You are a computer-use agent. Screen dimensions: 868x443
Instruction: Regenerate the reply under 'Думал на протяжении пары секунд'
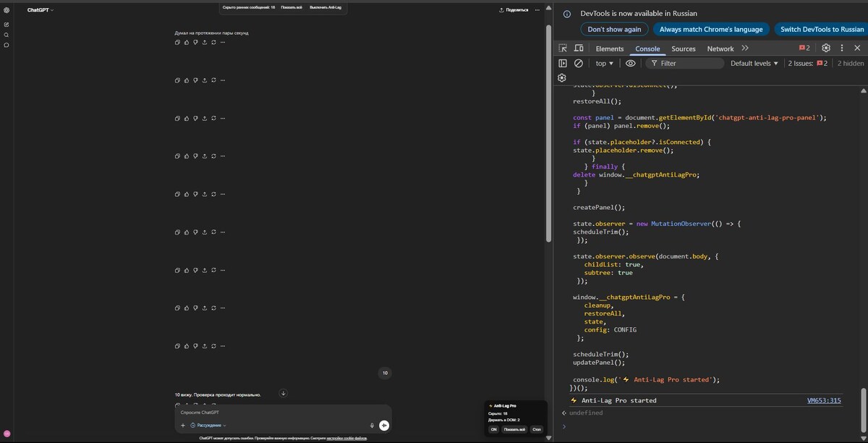tap(213, 42)
